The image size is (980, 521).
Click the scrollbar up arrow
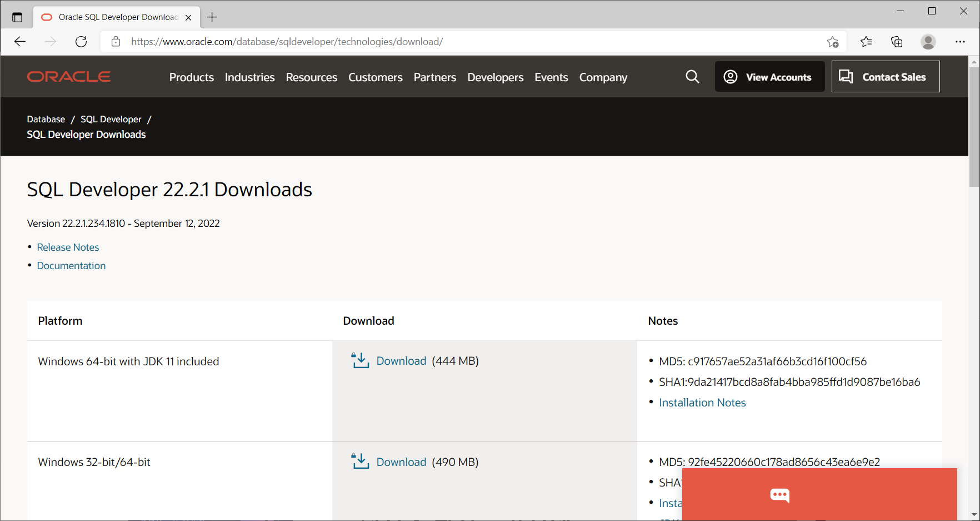coord(974,61)
